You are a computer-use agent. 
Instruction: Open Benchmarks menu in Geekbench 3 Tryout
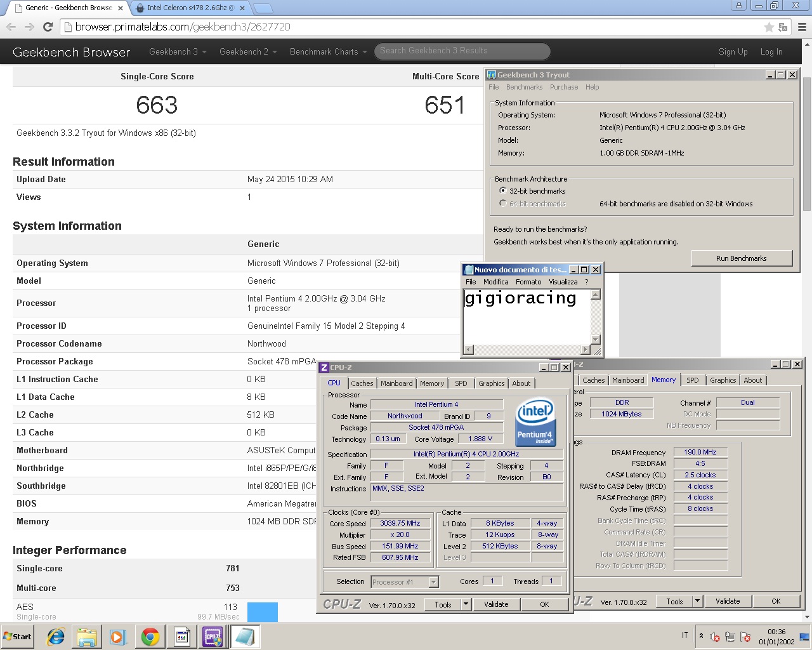point(524,87)
